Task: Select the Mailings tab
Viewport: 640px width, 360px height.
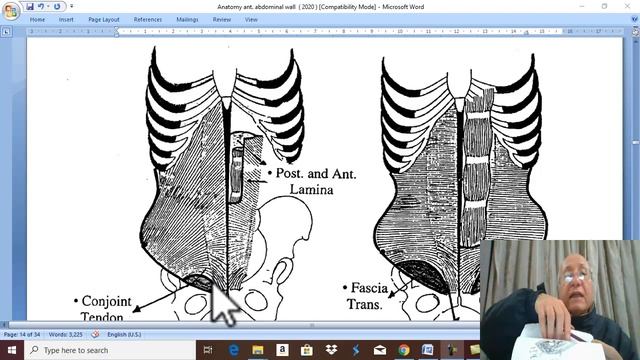Action: tap(187, 19)
